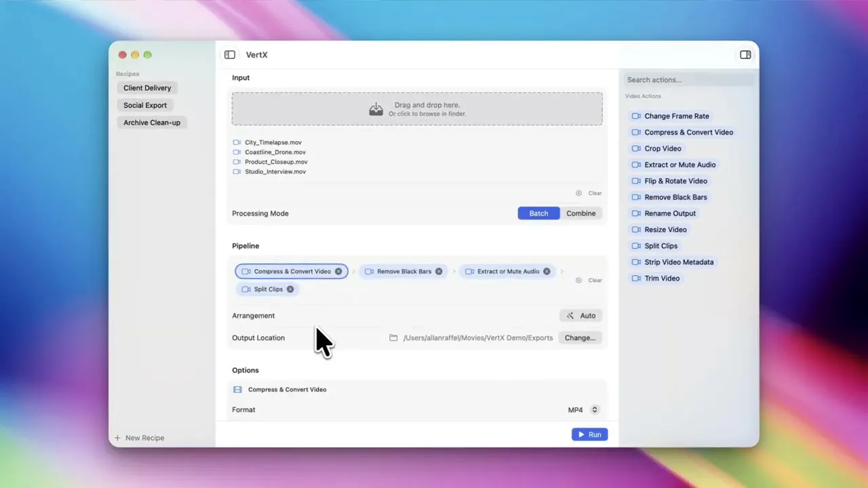Select the Split Clips pipeline step
The width and height of the screenshot is (868, 488).
pyautogui.click(x=267, y=289)
